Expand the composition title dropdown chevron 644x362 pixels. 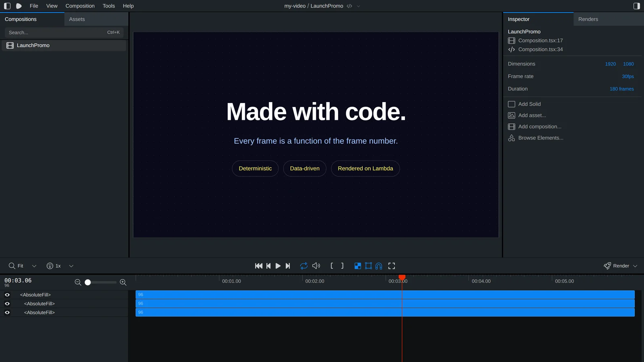[358, 6]
